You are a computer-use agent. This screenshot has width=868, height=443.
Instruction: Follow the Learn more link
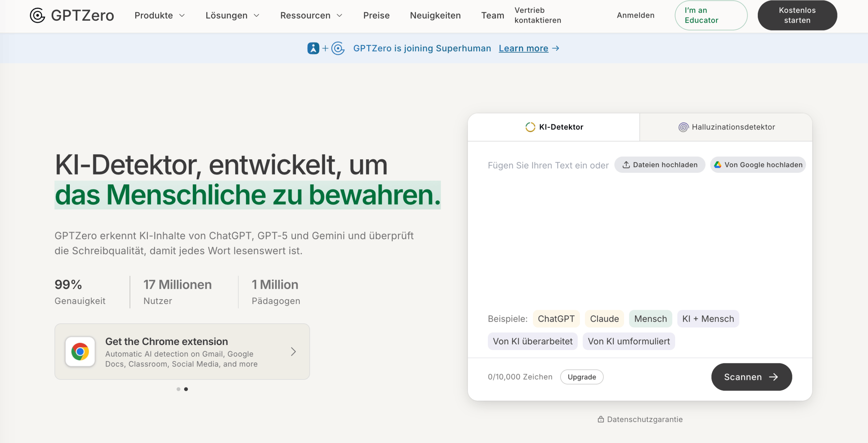pos(523,48)
